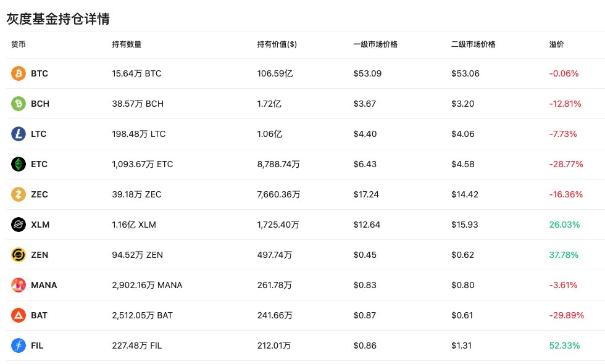
Task: Select ETC holdings 1,093.67万 ETC cell
Action: (x=141, y=164)
